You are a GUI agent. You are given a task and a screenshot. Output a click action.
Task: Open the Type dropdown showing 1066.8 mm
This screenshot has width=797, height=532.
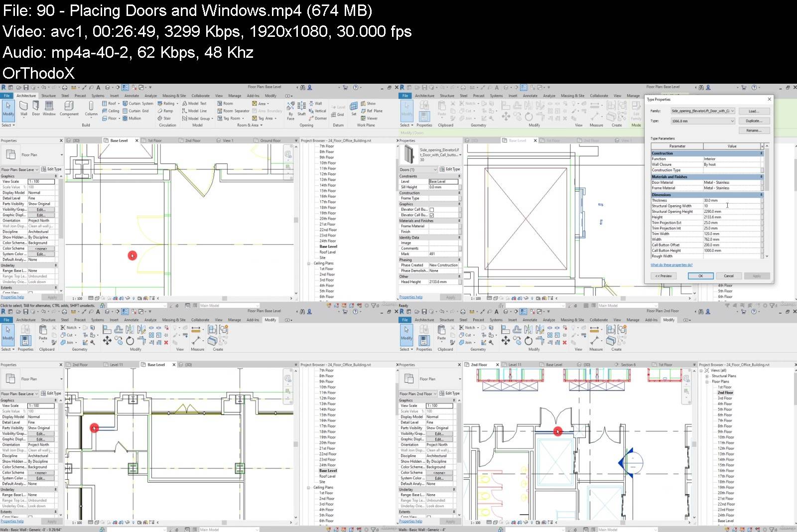732,121
